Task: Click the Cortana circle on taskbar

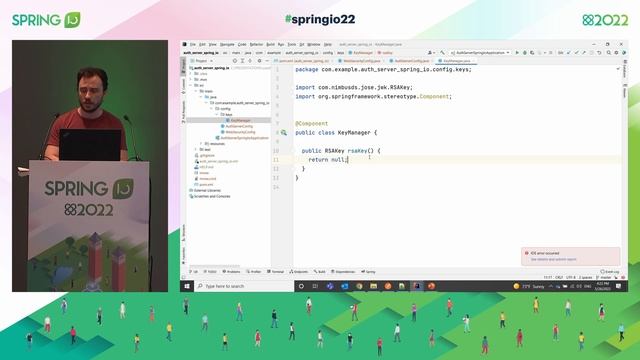Action: [301, 286]
